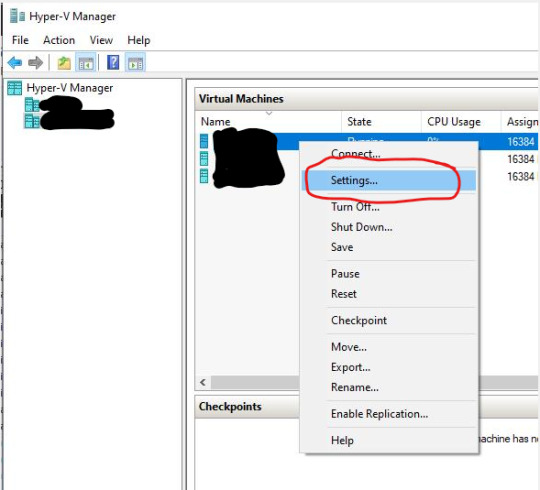Choose Settings... from the context menu
Image resolution: width=540 pixels, height=490 pixels.
point(389,180)
